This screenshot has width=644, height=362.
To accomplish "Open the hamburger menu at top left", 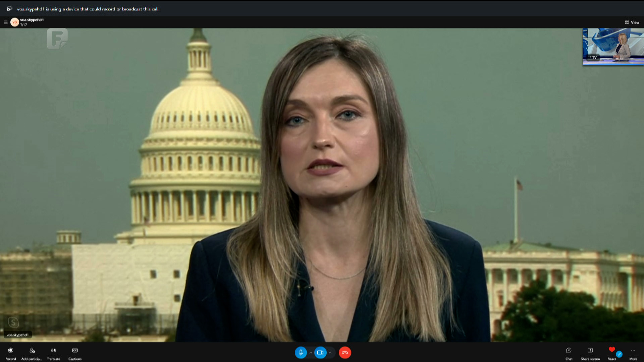I will 6,22.
